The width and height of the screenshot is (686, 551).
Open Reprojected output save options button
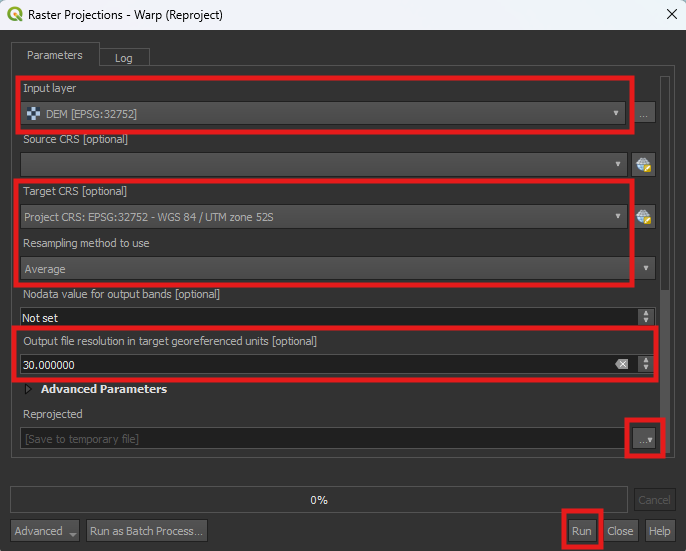pos(644,439)
